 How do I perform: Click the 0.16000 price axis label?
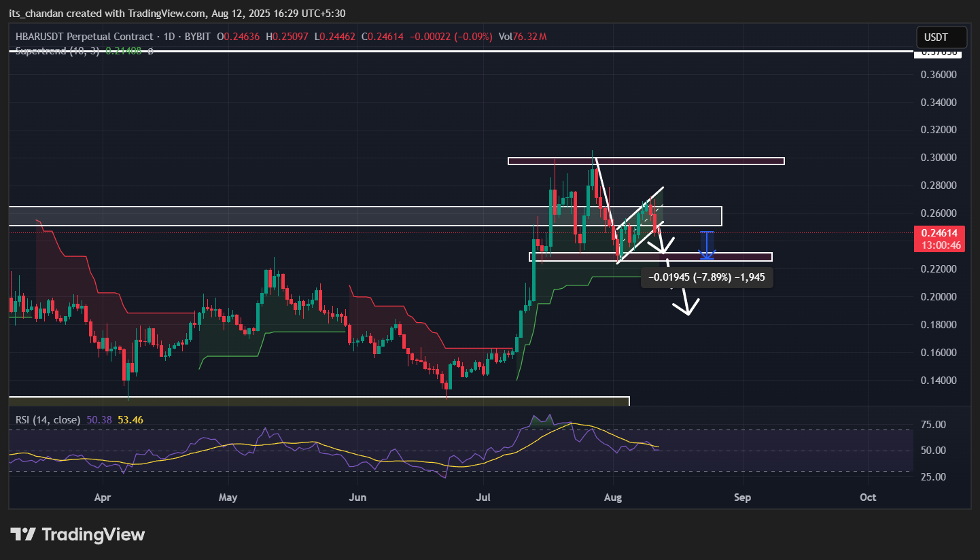point(938,353)
